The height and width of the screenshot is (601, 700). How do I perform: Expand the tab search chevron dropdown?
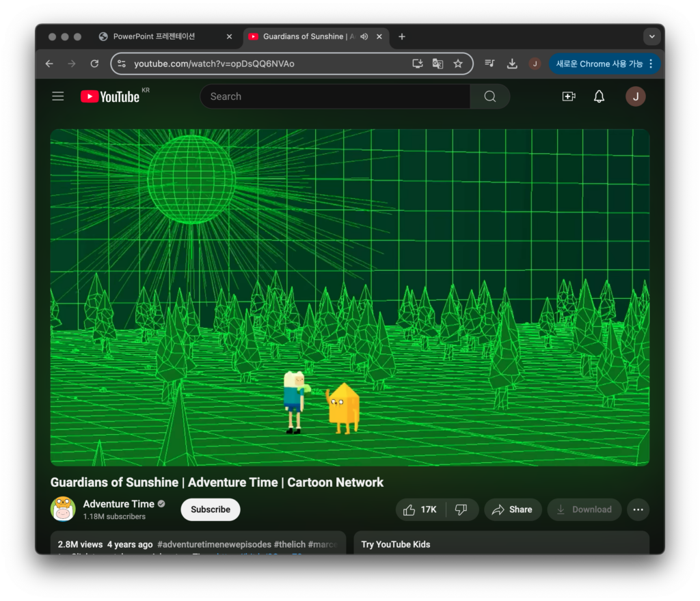[651, 37]
